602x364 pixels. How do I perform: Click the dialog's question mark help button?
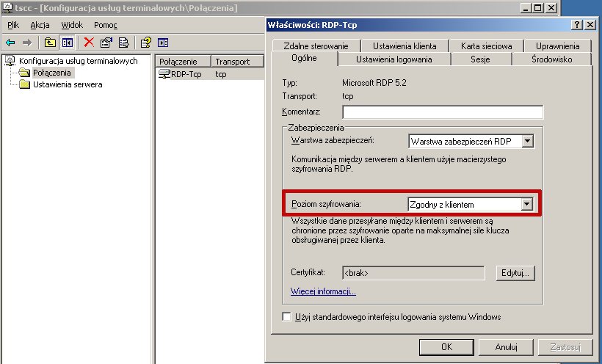(576, 25)
